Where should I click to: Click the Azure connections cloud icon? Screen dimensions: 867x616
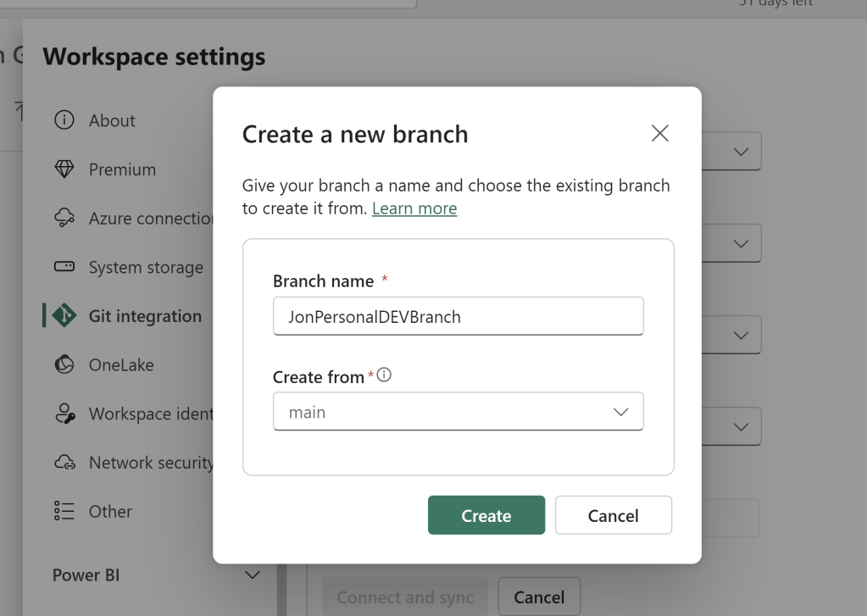coord(64,219)
